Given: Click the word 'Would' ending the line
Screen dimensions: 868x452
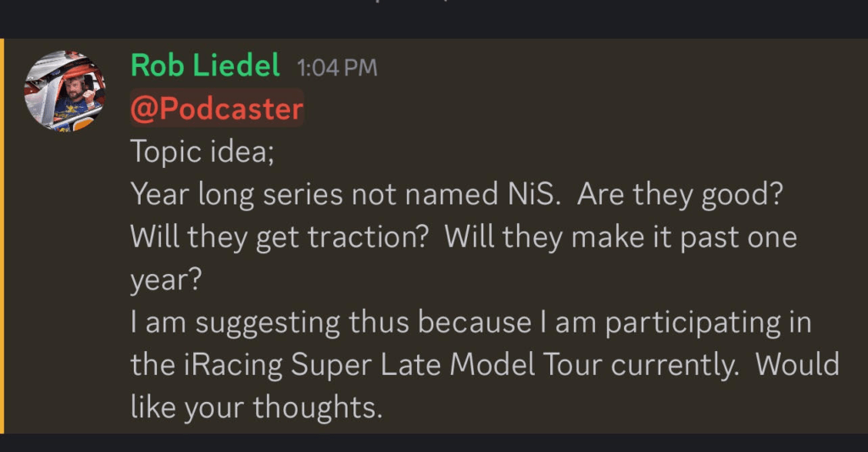Looking at the screenshot, I should [798, 365].
